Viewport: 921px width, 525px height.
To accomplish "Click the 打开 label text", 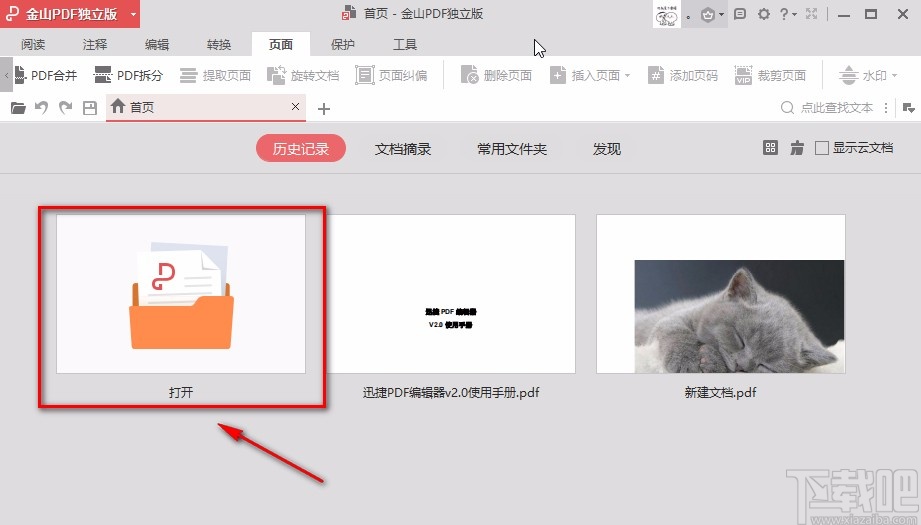I will (181, 392).
